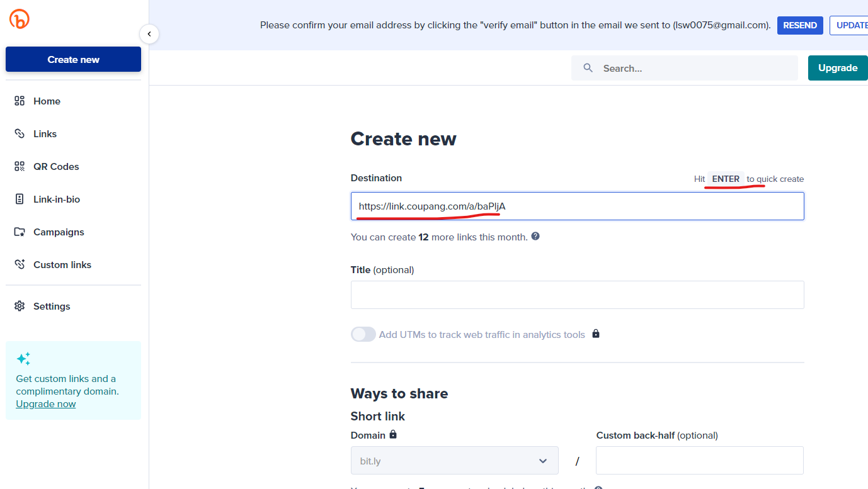Click the lock icon beside Domain label
The width and height of the screenshot is (868, 489).
(x=393, y=434)
